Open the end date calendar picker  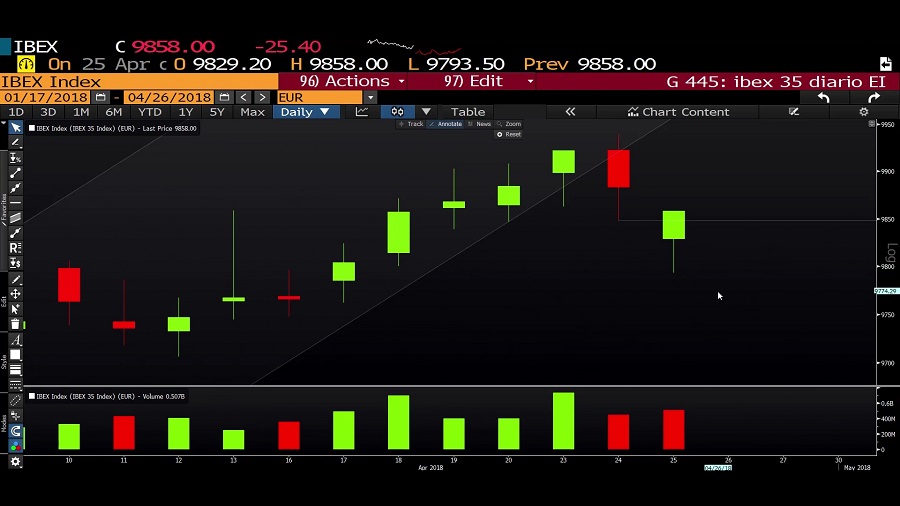[x=224, y=97]
